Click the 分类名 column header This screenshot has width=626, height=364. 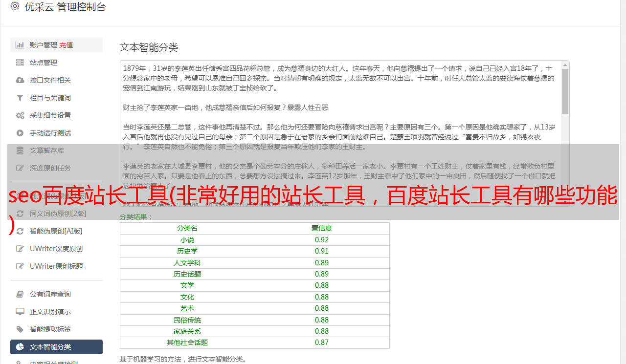[x=187, y=228]
